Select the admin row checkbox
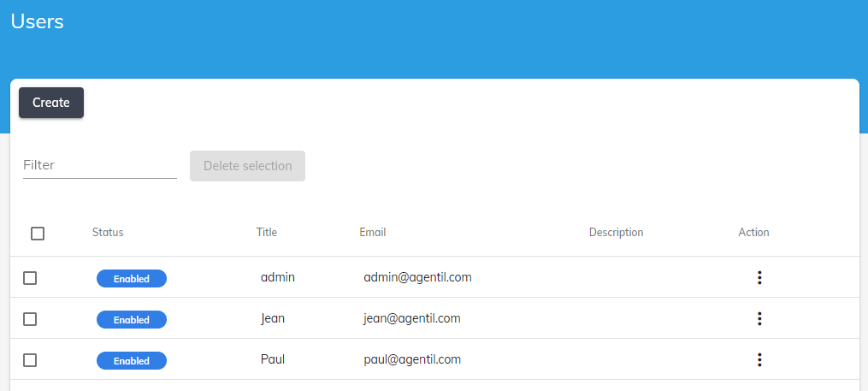 pyautogui.click(x=30, y=278)
